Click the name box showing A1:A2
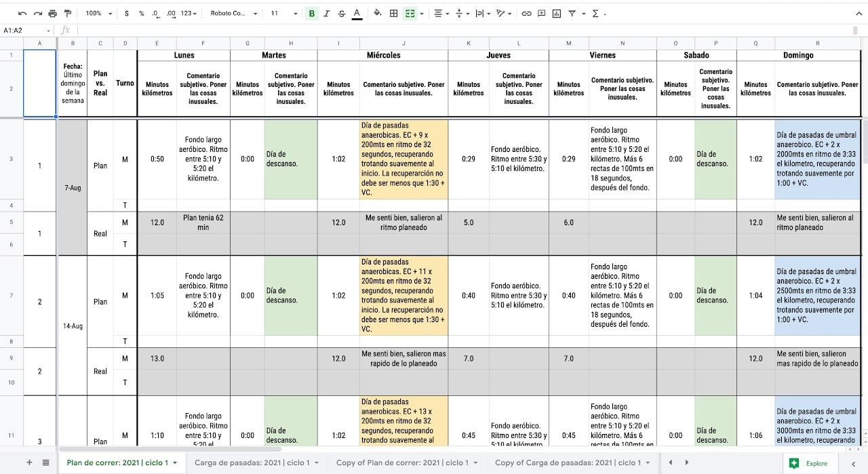 tap(26, 31)
